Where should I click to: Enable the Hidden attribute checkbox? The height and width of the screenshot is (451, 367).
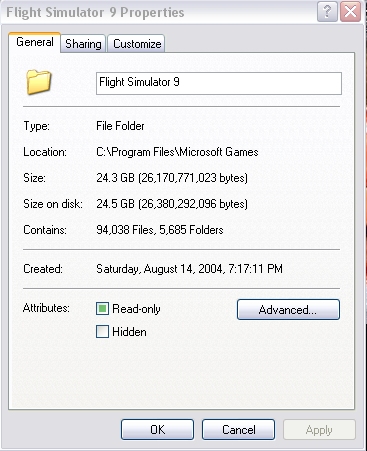[x=102, y=332]
